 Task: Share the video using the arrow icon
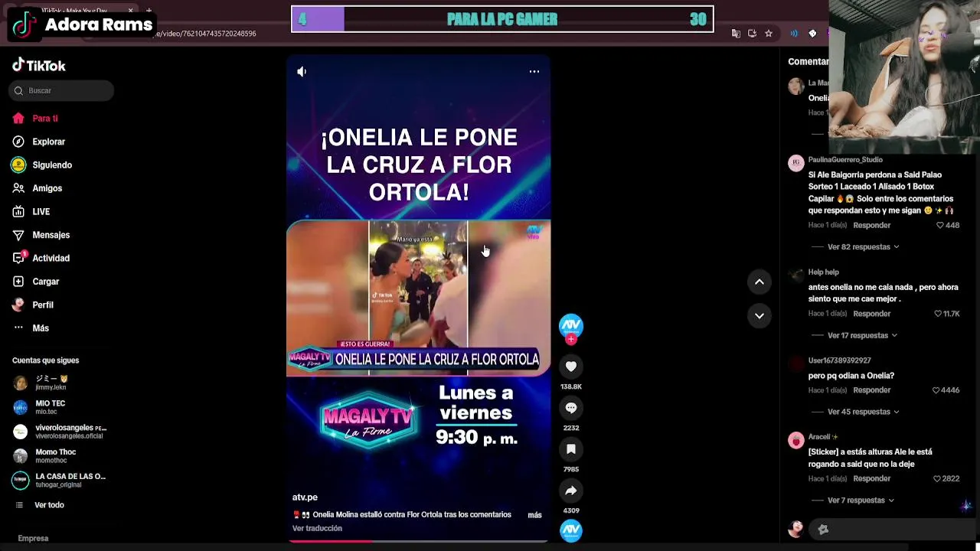571,491
